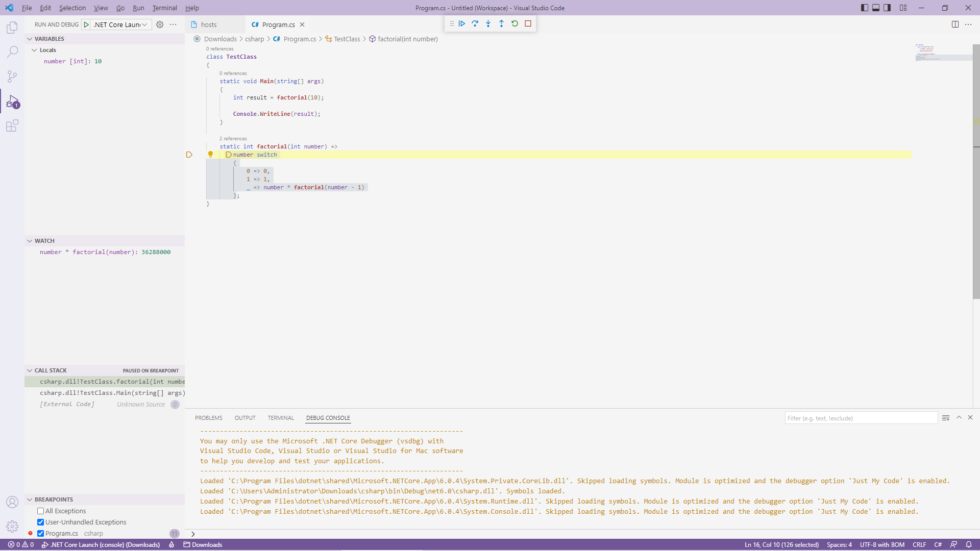Stop the debugger with red square
Viewport: 980px width, 551px height.
pos(528,23)
